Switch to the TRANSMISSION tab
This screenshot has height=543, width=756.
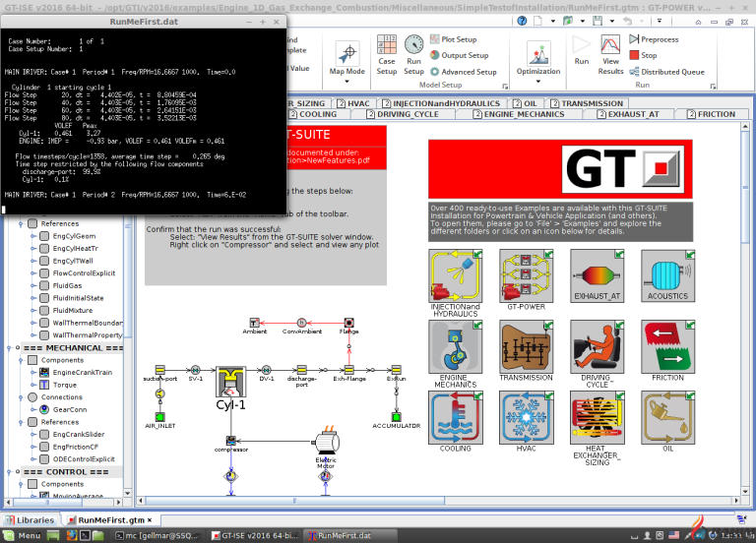click(587, 103)
